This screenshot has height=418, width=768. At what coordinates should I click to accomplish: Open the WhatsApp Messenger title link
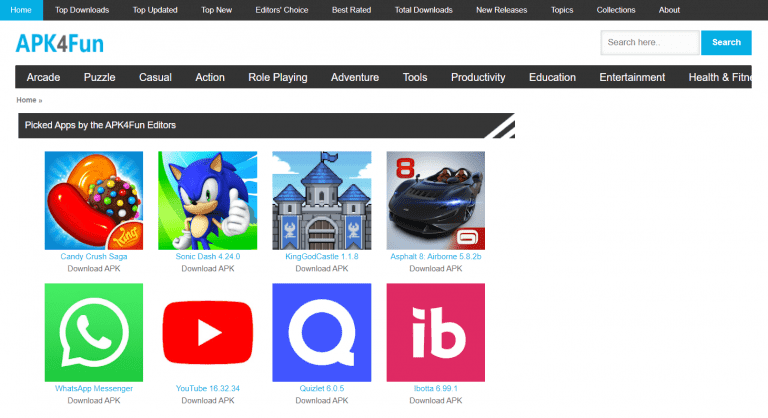pos(94,388)
